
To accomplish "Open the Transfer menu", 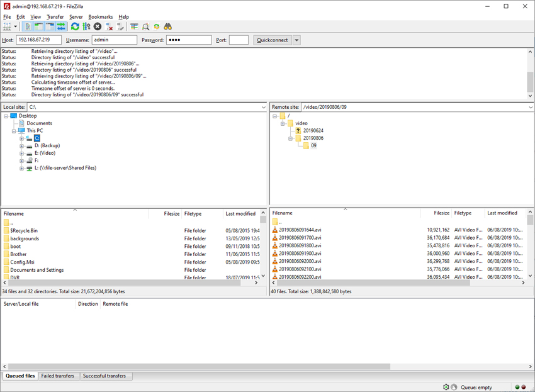I will point(55,17).
